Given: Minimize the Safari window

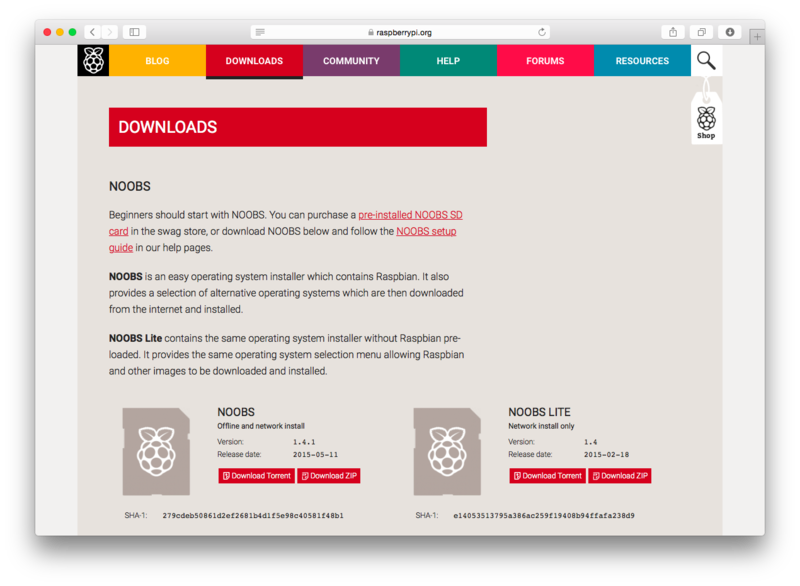Looking at the screenshot, I should (x=60, y=32).
